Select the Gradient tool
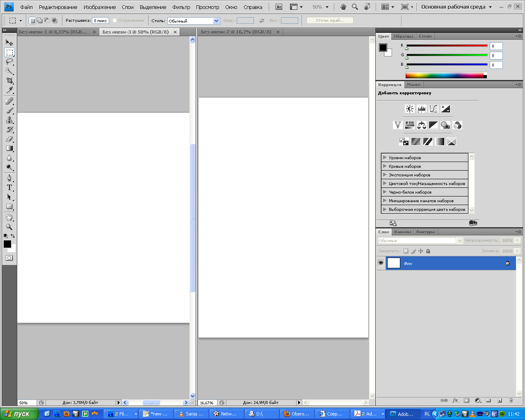Image resolution: width=525 pixels, height=420 pixels. coord(9,148)
